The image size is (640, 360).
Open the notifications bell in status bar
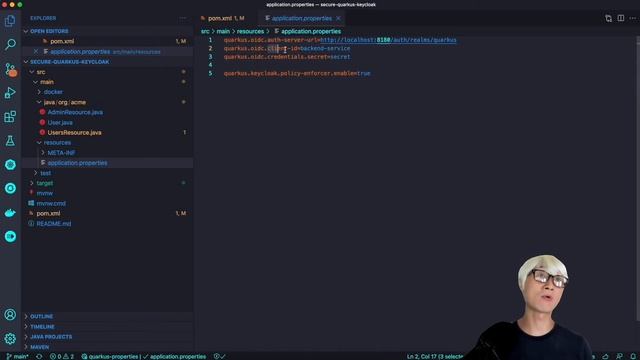[x=633, y=356]
